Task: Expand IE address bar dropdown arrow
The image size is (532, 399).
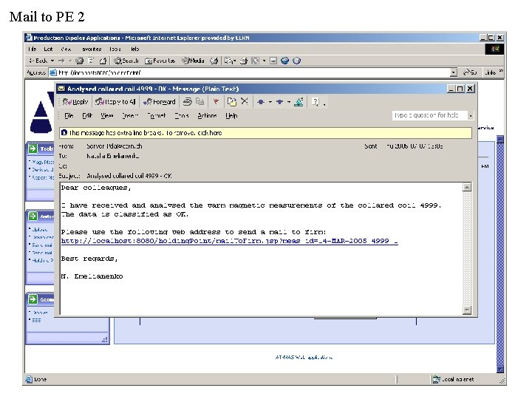Action: [454, 72]
